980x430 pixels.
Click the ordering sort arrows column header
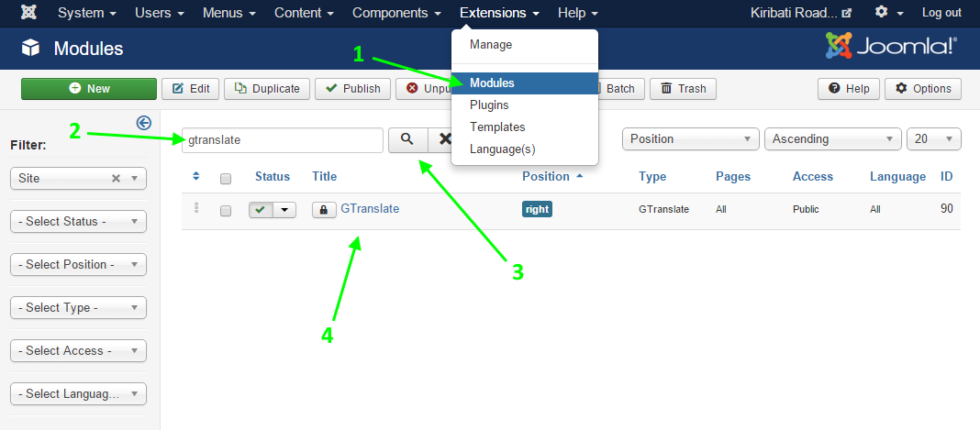click(x=196, y=176)
